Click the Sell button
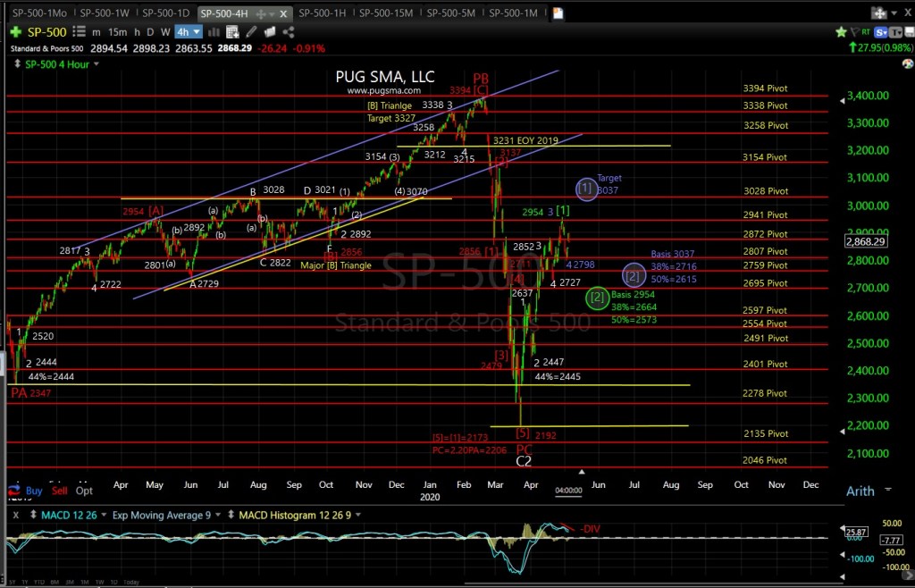 click(x=60, y=491)
